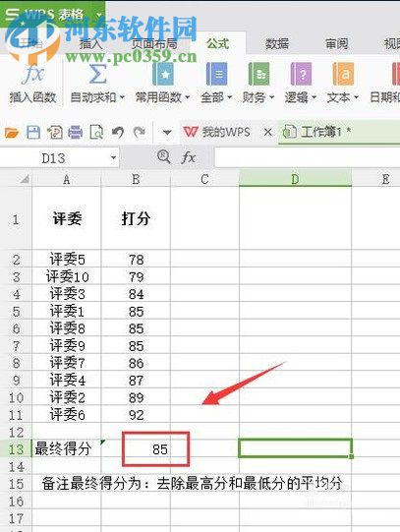Select column B header
400x532 pixels.
(136, 179)
